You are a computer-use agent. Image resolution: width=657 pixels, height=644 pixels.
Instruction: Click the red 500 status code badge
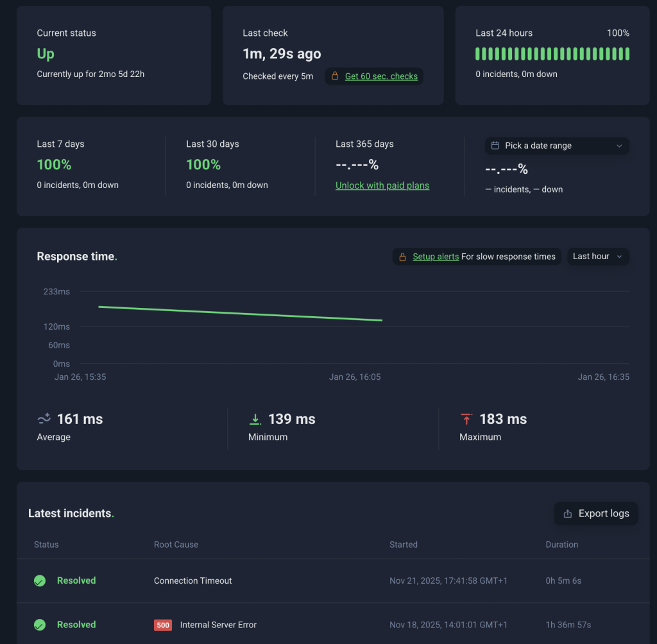(x=163, y=625)
